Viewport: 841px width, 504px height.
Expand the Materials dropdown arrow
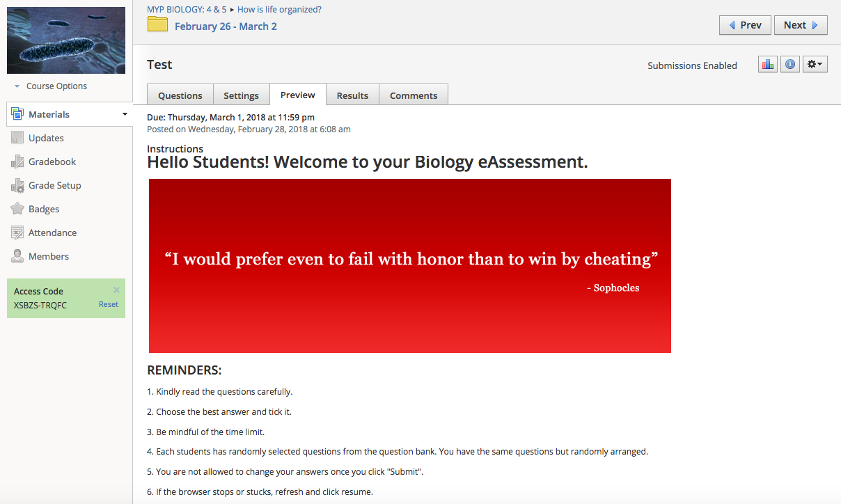point(125,114)
